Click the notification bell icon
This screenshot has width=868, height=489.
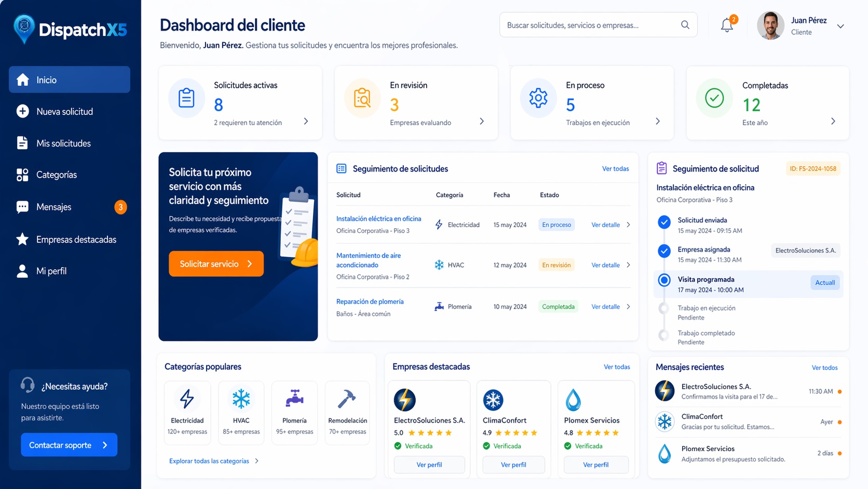(x=727, y=25)
